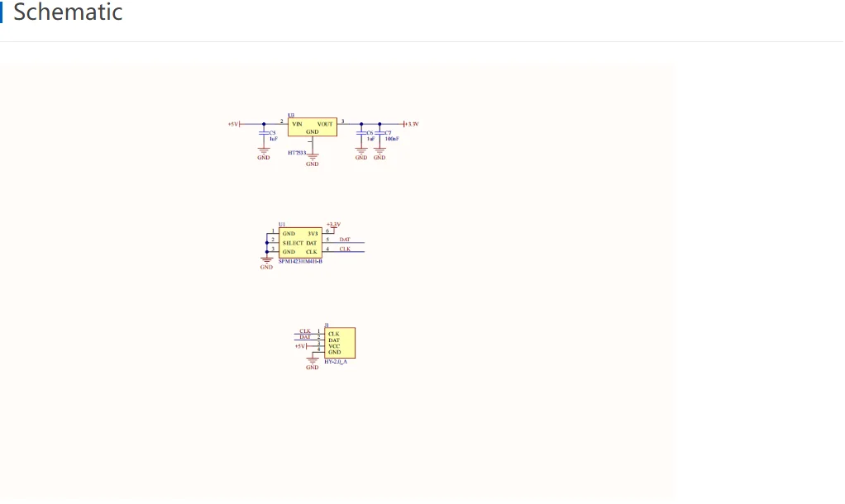Viewport: 845px width, 504px height.
Task: Click the ground symbol under HT7533 regulator
Action: 312,157
